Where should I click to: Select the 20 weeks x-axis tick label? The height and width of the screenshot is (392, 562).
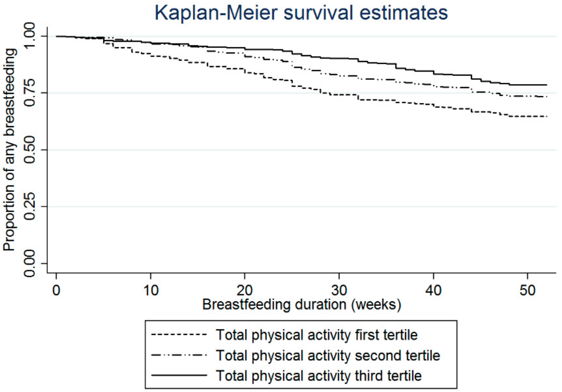245,290
